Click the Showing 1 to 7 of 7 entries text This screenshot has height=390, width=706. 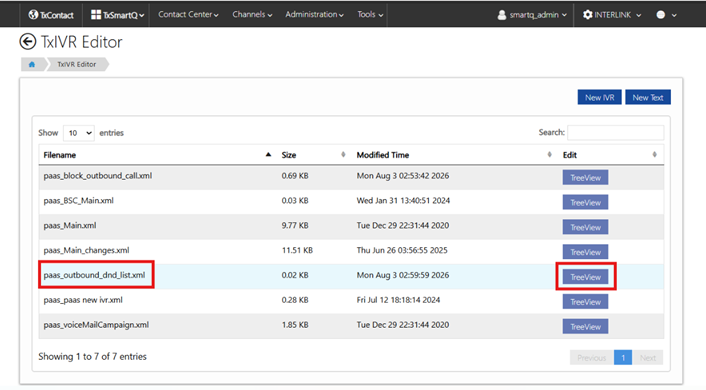pyautogui.click(x=92, y=356)
